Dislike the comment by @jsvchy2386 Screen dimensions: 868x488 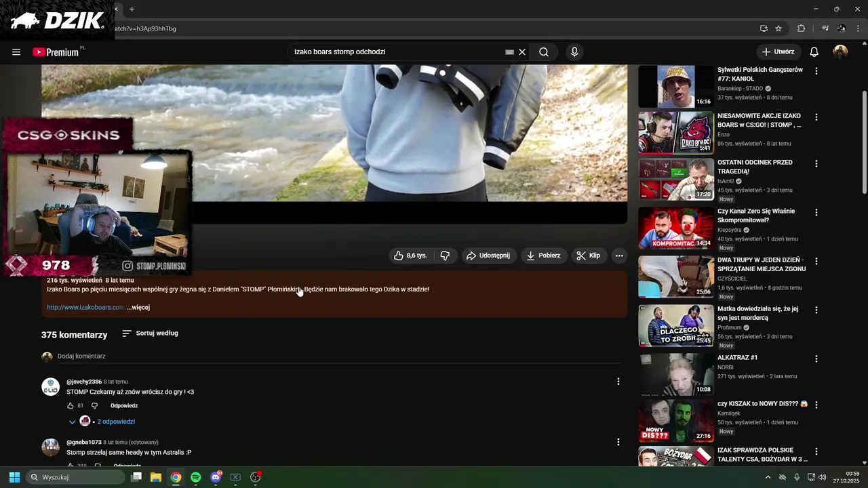click(x=94, y=406)
